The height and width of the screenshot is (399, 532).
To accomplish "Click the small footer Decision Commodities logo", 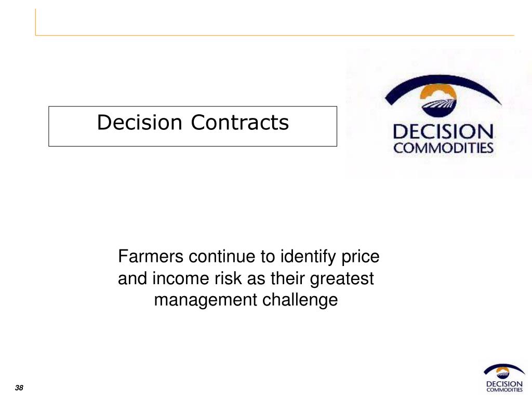I will (504, 378).
